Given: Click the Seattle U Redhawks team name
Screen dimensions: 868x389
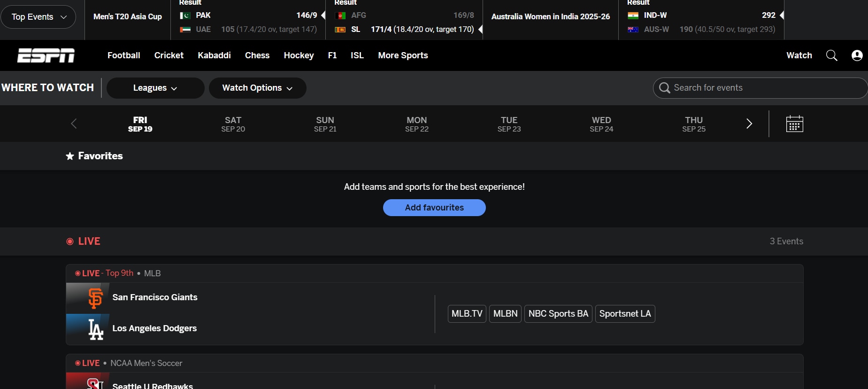Looking at the screenshot, I should [153, 386].
